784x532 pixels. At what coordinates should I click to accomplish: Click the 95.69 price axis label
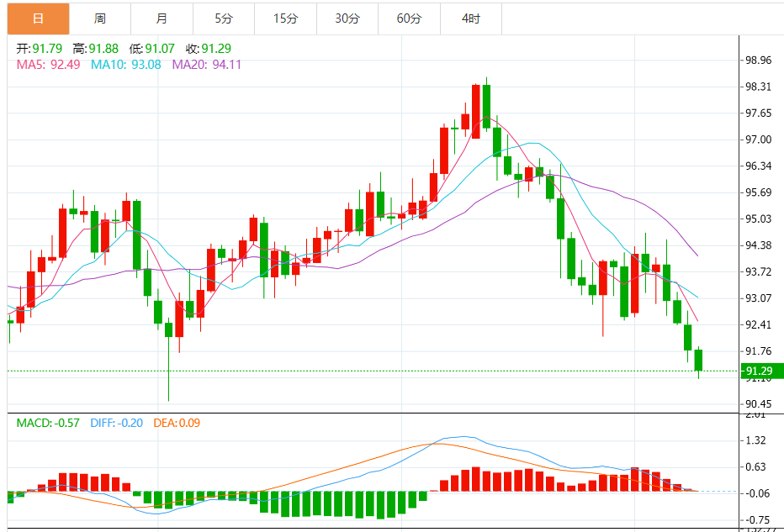click(x=758, y=192)
